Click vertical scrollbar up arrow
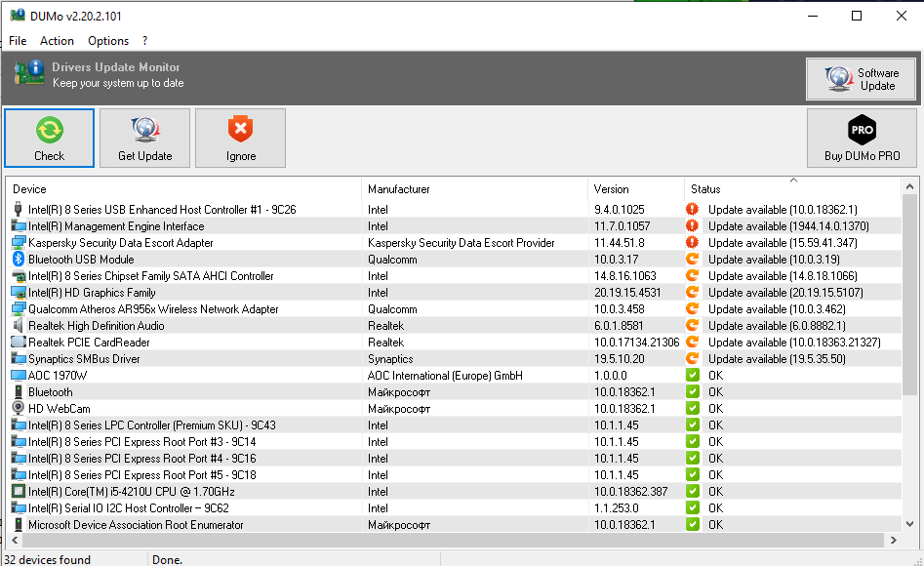The width and height of the screenshot is (924, 566). tap(909, 187)
